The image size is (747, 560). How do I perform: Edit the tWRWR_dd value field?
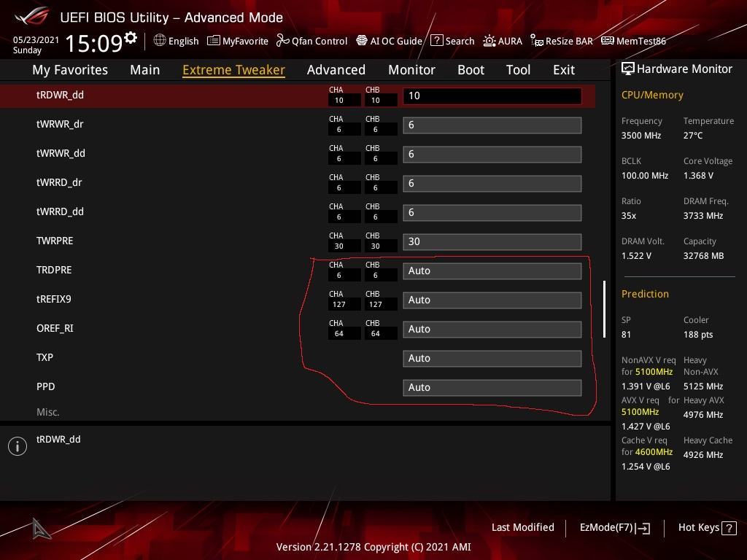[x=492, y=155]
